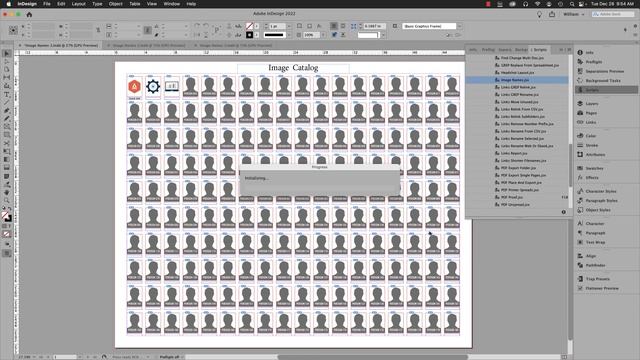The width and height of the screenshot is (640, 360).
Task: Click the Home icon
Action: coord(29,14)
